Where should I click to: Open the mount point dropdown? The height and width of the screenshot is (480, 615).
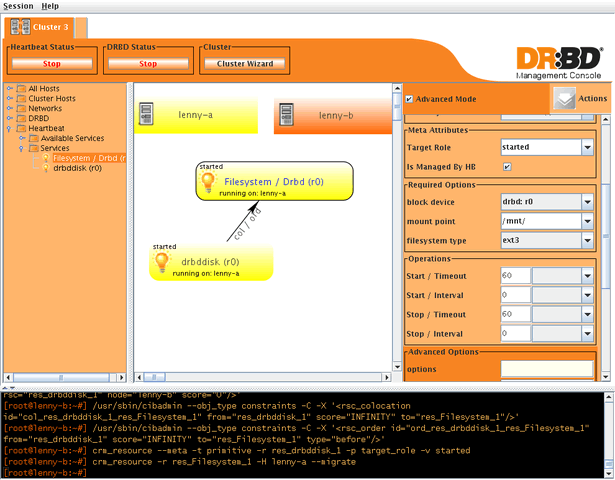click(x=587, y=221)
